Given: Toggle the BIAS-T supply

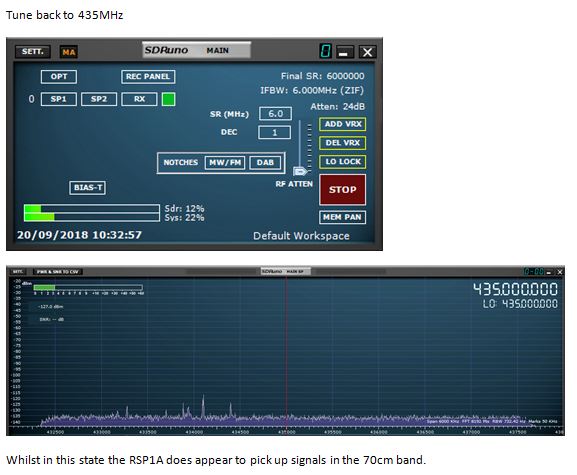Looking at the screenshot, I should [x=88, y=188].
